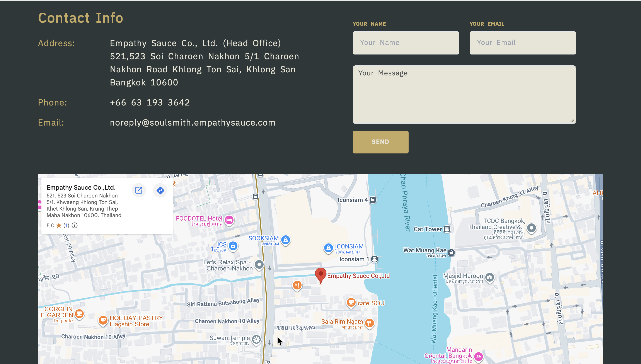Select the ICONSIAM shopping marker
This screenshot has height=364, width=641.
click(328, 248)
